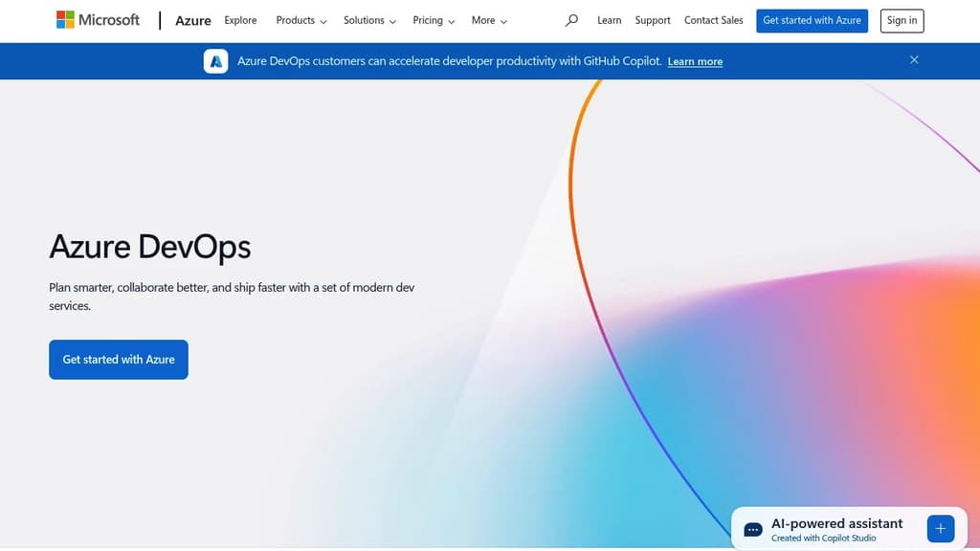The width and height of the screenshot is (980, 551).
Task: Click the Azure DevOps banner icon
Action: (x=215, y=61)
